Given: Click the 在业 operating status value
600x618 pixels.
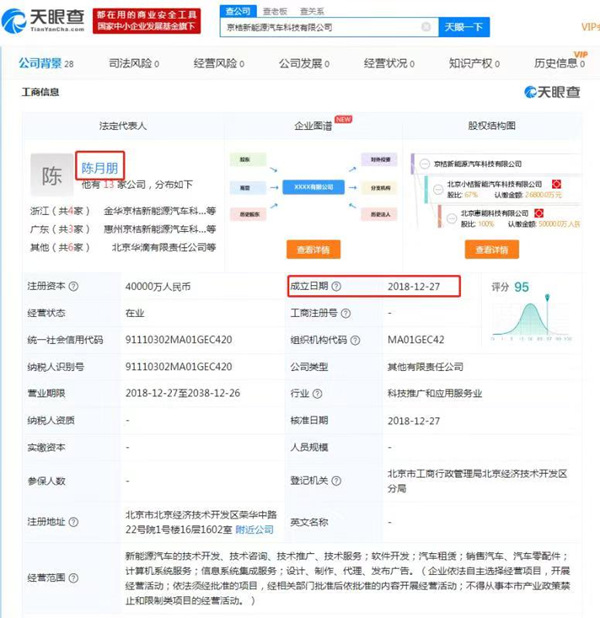Looking at the screenshot, I should (134, 313).
